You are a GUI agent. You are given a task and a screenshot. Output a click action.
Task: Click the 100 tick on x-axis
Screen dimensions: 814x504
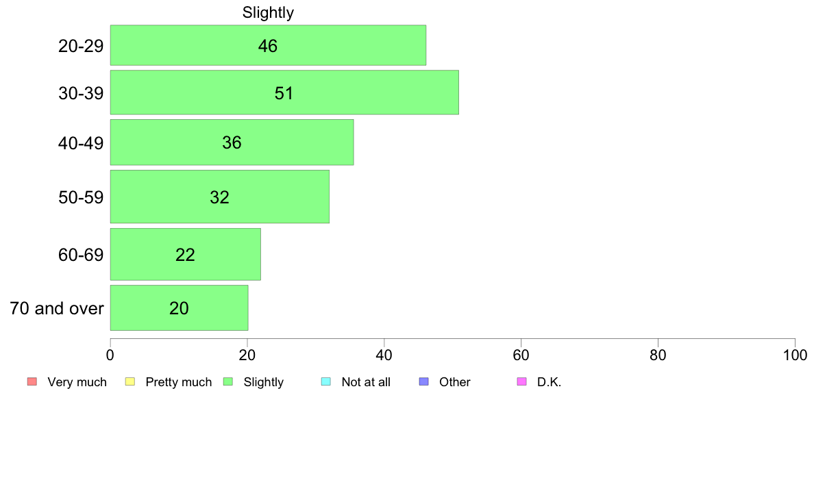click(795, 355)
